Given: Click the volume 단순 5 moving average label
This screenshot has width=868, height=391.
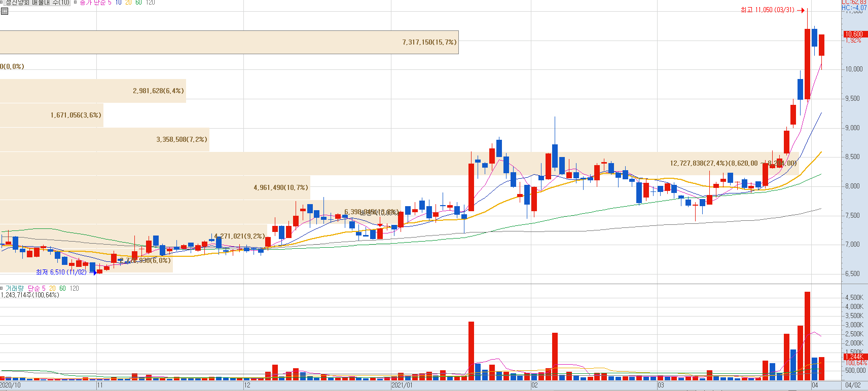Looking at the screenshot, I should coord(37,288).
